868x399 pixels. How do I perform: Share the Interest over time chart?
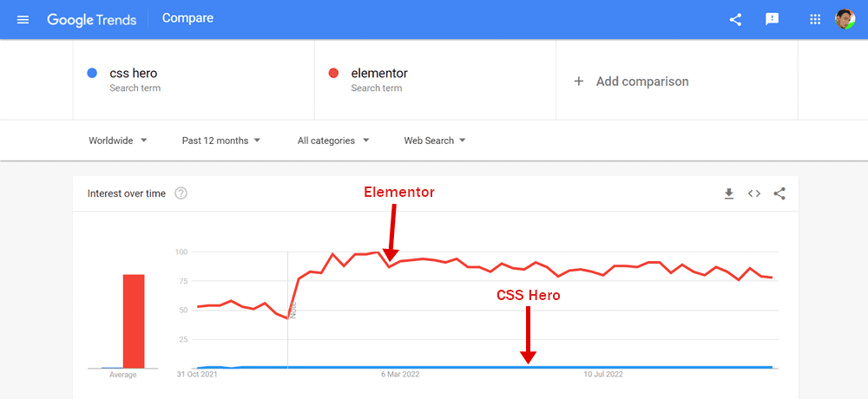tap(779, 193)
